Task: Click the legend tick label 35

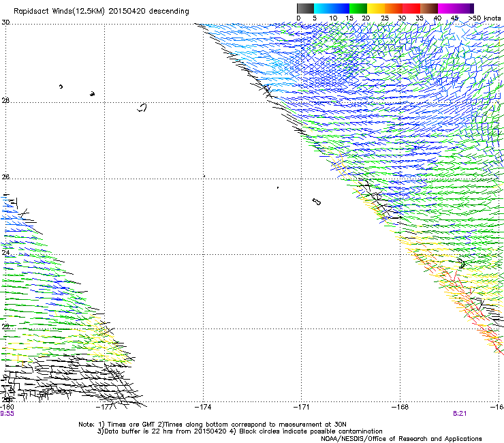Action: [x=420, y=18]
